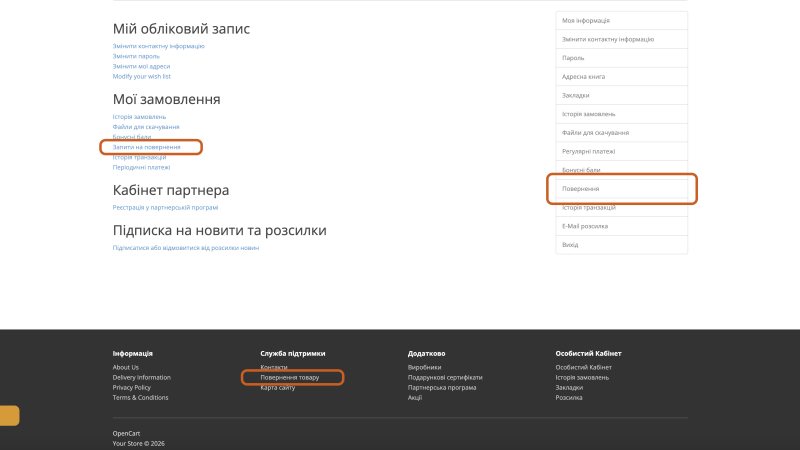The width and height of the screenshot is (800, 450).
Task: Click Бонусні бали under Мої замовлення heading
Action: (x=132, y=137)
